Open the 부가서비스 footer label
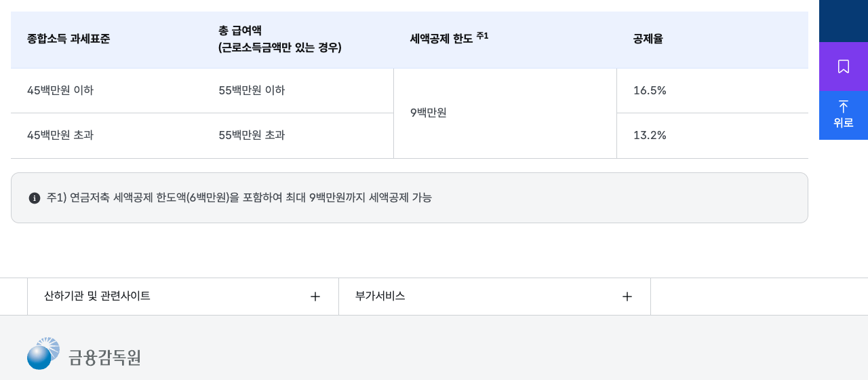 tap(380, 296)
